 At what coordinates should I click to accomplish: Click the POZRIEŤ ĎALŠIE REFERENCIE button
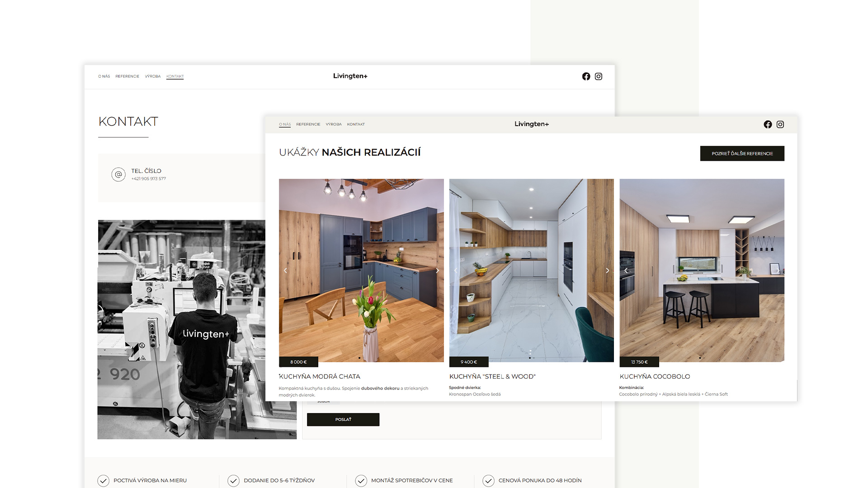pyautogui.click(x=742, y=153)
